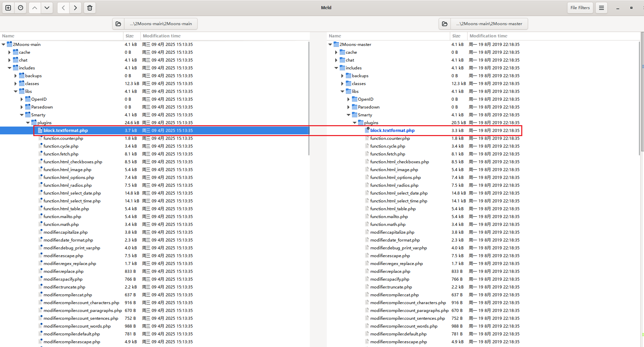Delete selected file with trash icon
644x347 pixels.
tap(90, 8)
